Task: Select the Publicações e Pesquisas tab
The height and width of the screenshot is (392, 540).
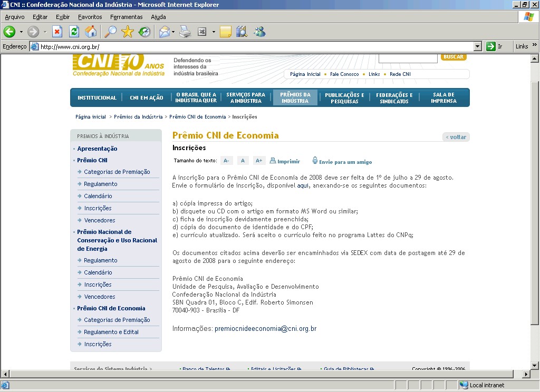Action: [344, 98]
